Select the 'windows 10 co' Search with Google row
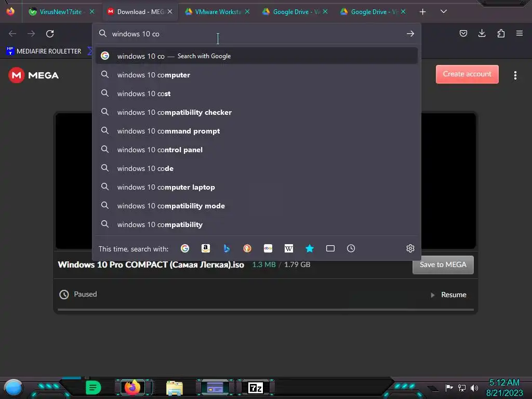Image resolution: width=532 pixels, height=399 pixels. click(x=257, y=56)
